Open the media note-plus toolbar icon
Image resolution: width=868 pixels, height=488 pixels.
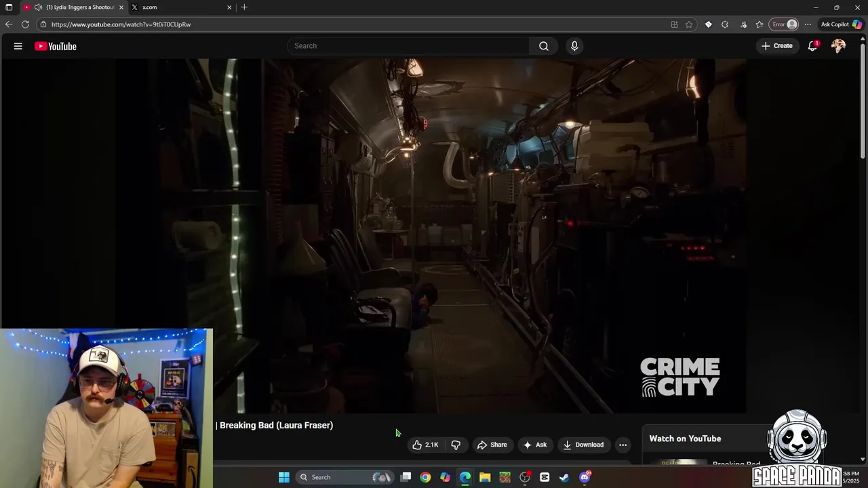pos(743,24)
